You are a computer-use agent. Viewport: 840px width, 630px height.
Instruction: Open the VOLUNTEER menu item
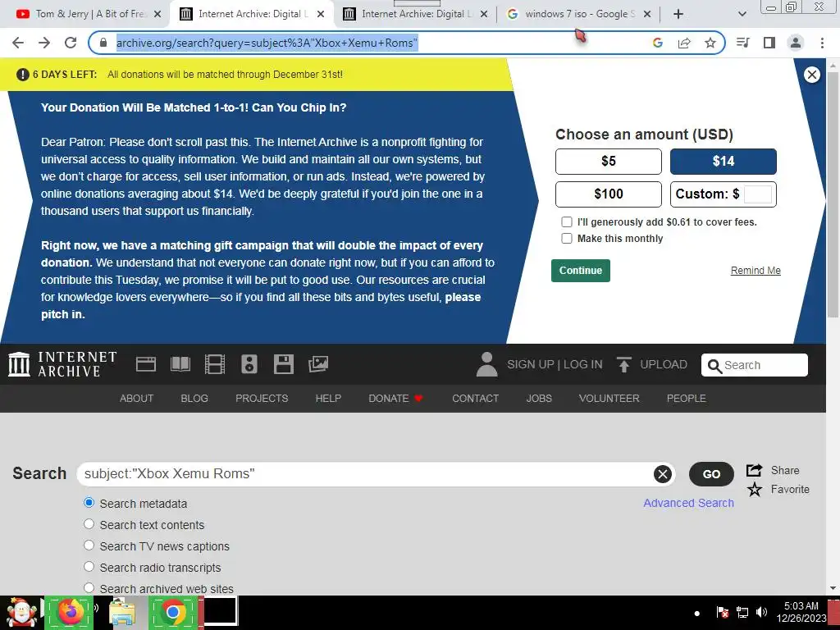[x=609, y=399]
